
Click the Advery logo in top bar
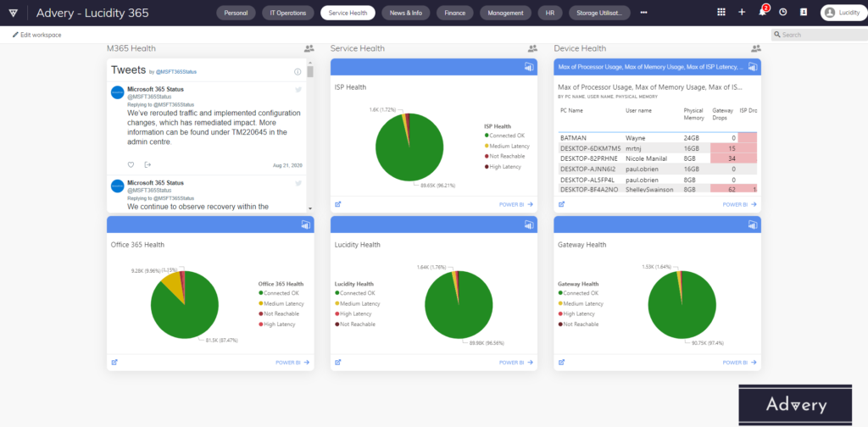(x=14, y=13)
